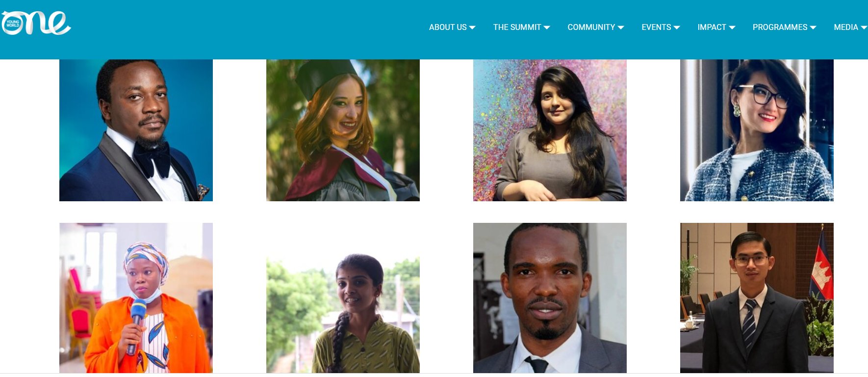
Task: Open photo of woman with braided hair
Action: point(343,314)
